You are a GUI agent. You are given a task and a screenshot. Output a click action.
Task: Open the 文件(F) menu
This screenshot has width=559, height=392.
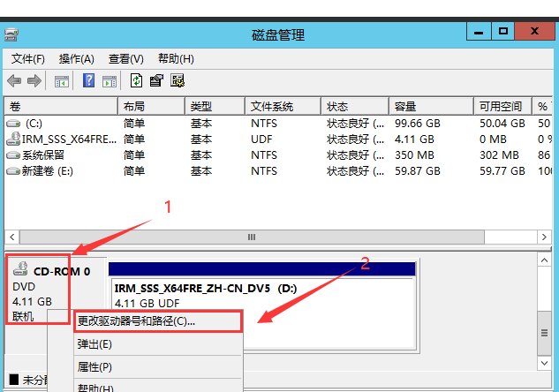pyautogui.click(x=28, y=59)
